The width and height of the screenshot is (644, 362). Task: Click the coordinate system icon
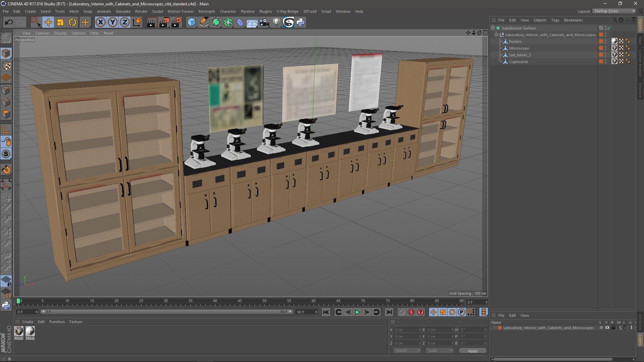tap(137, 22)
